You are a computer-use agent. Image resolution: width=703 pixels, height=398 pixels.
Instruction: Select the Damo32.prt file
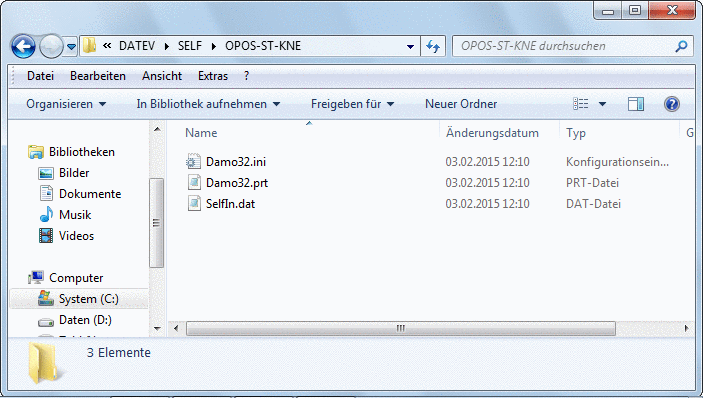tap(227, 183)
